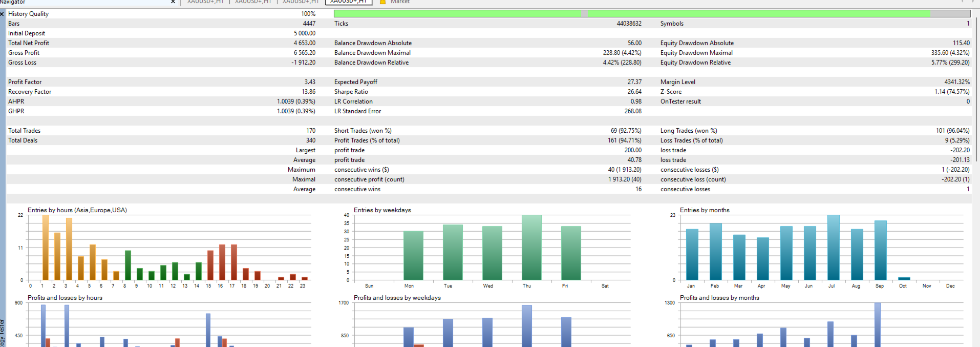Click the Mon bar in Entries by weekdays

point(413,255)
